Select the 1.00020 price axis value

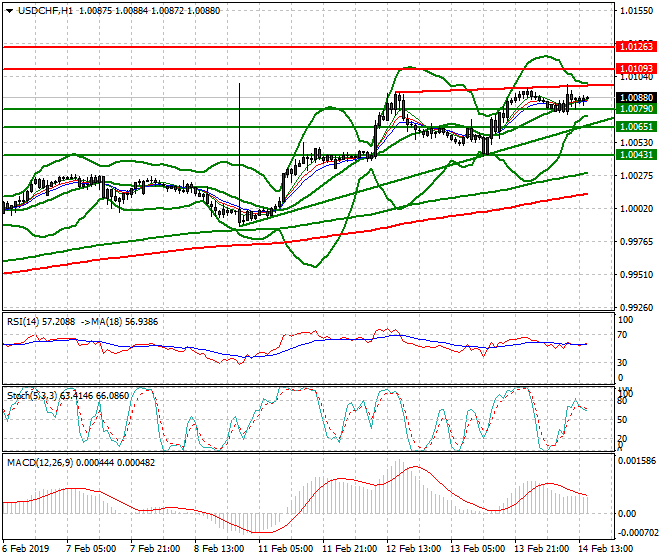pyautogui.click(x=637, y=209)
